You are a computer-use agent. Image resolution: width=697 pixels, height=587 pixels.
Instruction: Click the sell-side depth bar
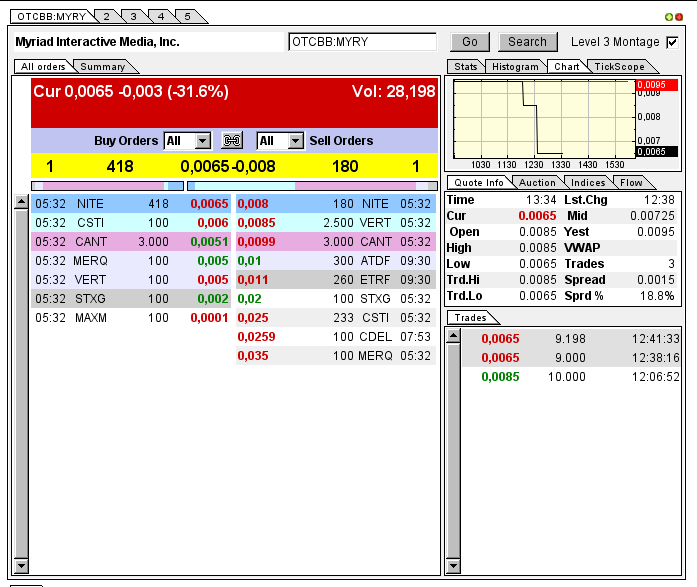click(x=312, y=186)
